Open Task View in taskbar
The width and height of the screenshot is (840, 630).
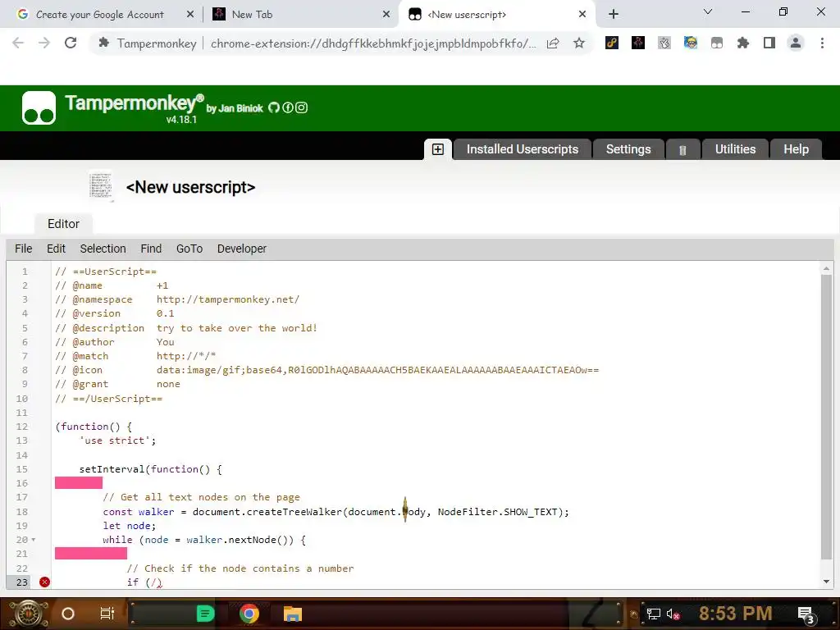tap(107, 614)
